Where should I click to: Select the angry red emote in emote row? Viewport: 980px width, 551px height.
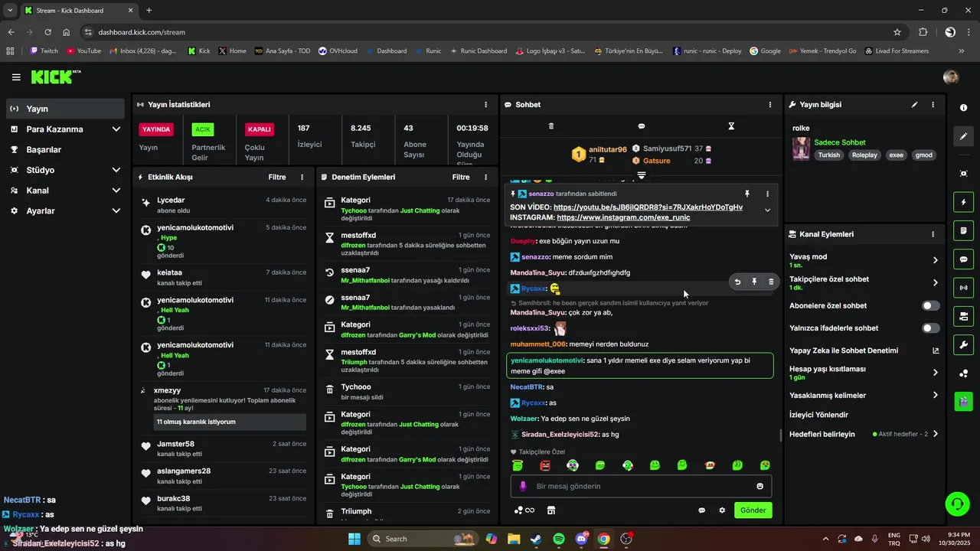[x=545, y=465]
